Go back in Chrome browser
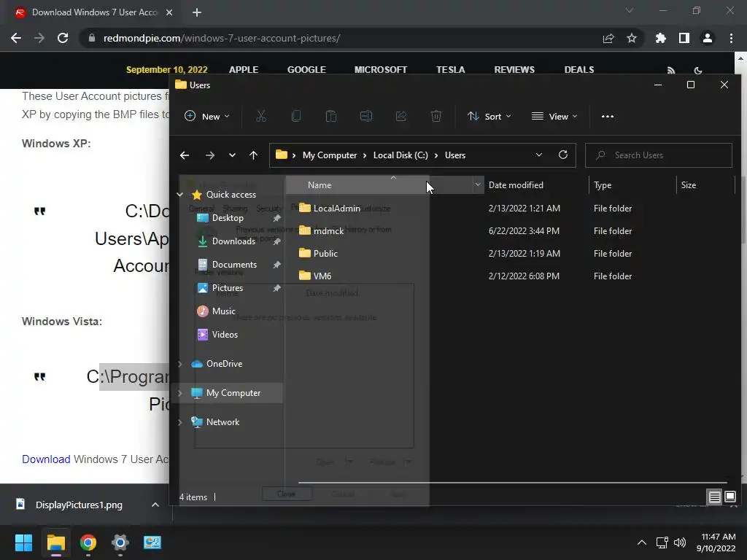 coord(16,38)
